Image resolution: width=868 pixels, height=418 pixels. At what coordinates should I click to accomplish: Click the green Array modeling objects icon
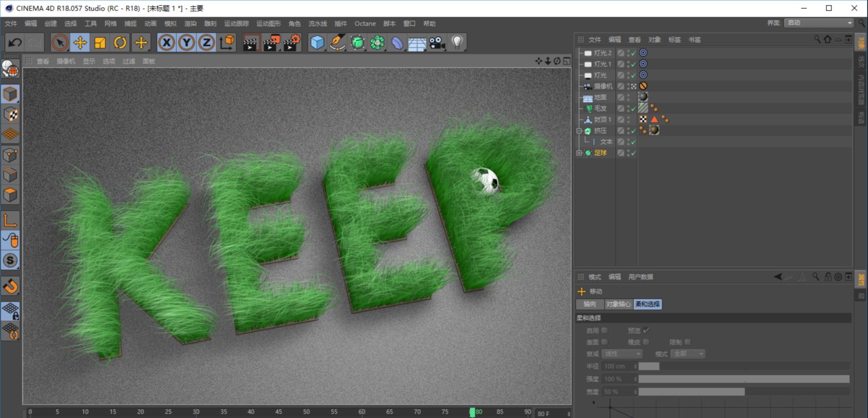(378, 43)
